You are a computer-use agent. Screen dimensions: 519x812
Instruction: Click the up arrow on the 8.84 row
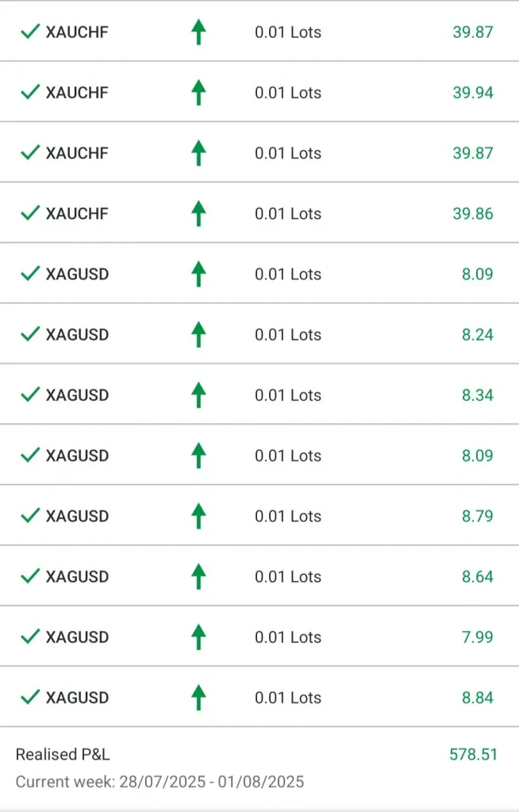pyautogui.click(x=198, y=698)
